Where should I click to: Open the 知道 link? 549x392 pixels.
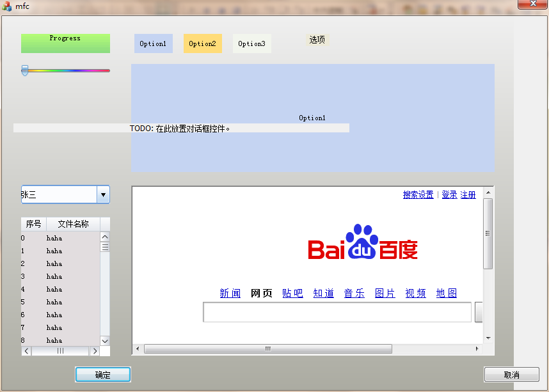[324, 293]
